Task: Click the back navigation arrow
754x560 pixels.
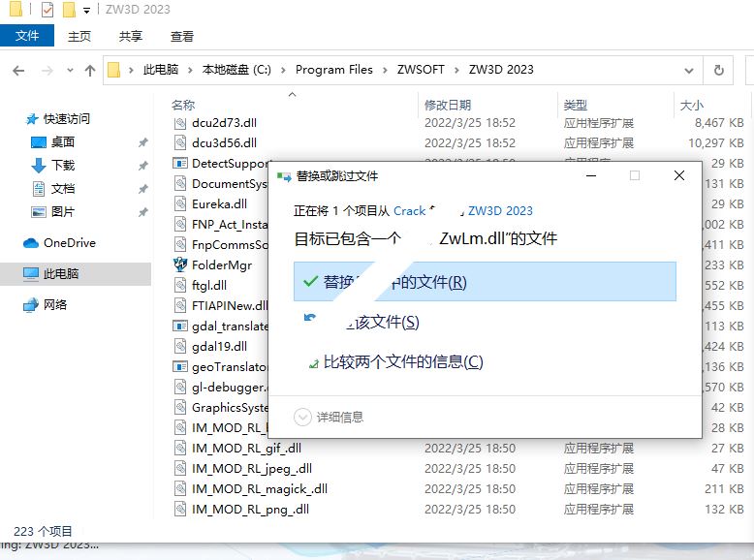Action: pyautogui.click(x=18, y=71)
